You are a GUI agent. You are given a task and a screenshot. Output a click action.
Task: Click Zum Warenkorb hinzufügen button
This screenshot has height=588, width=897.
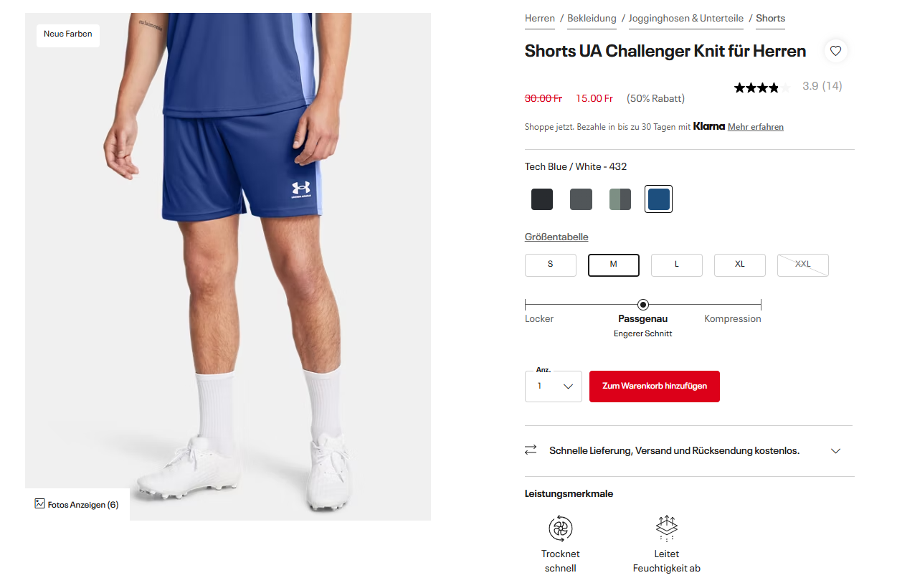[655, 387]
